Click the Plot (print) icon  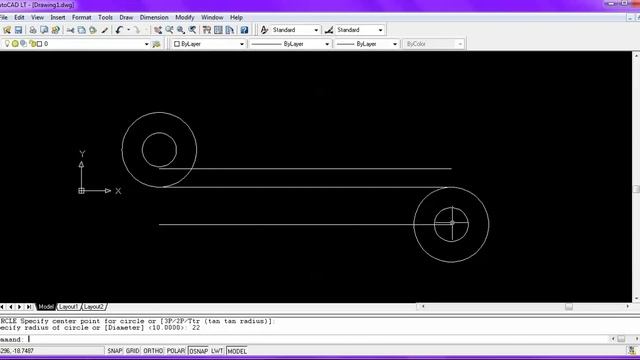point(33,30)
